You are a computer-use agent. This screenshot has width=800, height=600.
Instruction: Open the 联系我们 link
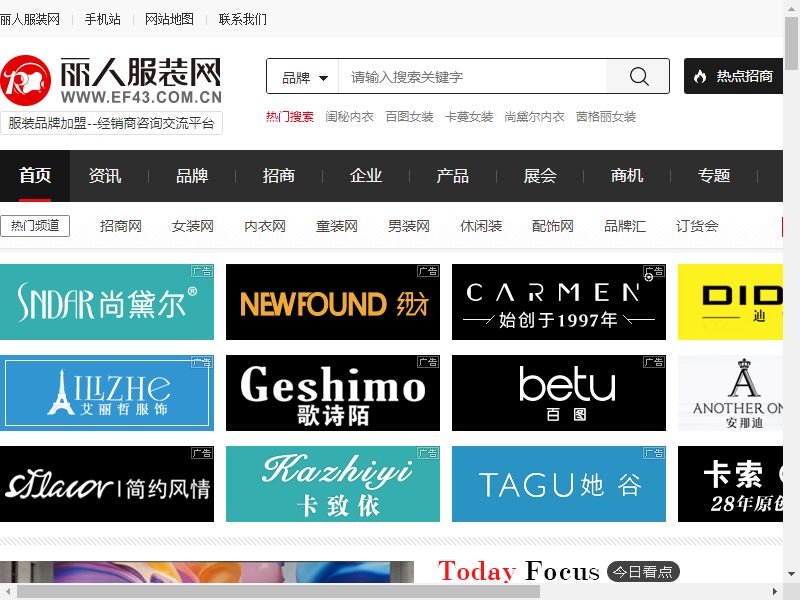tap(243, 19)
